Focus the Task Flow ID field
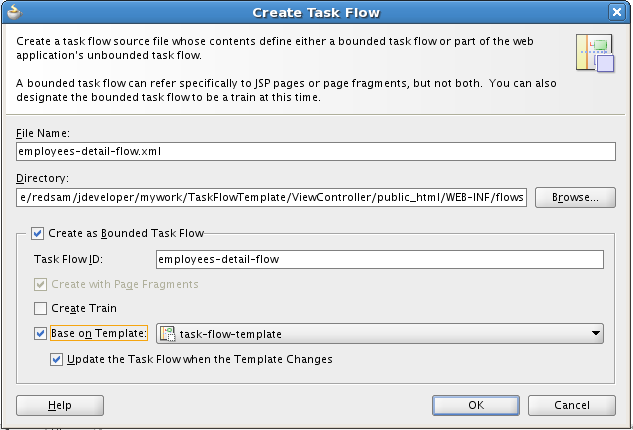 click(379, 260)
